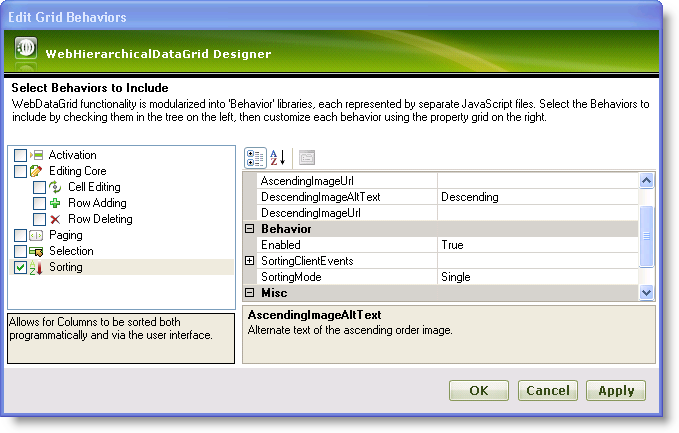
Task: Switch property grid to Categorized view
Action: coord(255,157)
